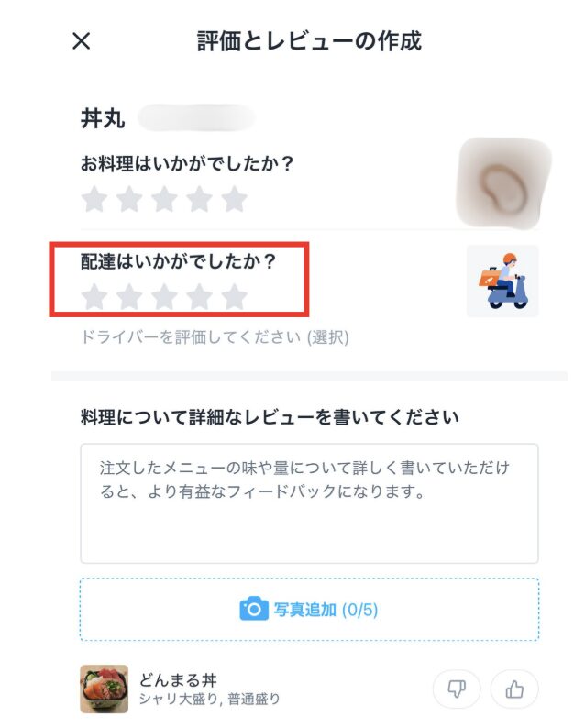This screenshot has width=574, height=728.
Task: Rate the food three stars
Action: 164,199
